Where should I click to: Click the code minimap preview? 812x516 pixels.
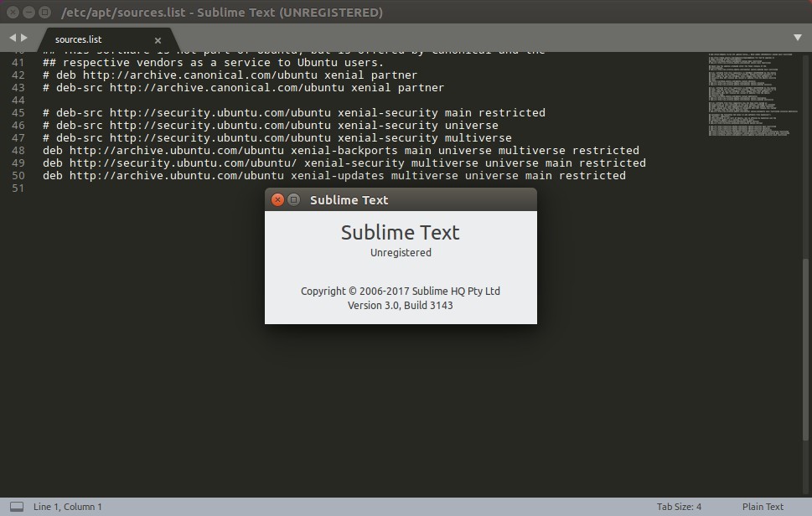pos(748,92)
